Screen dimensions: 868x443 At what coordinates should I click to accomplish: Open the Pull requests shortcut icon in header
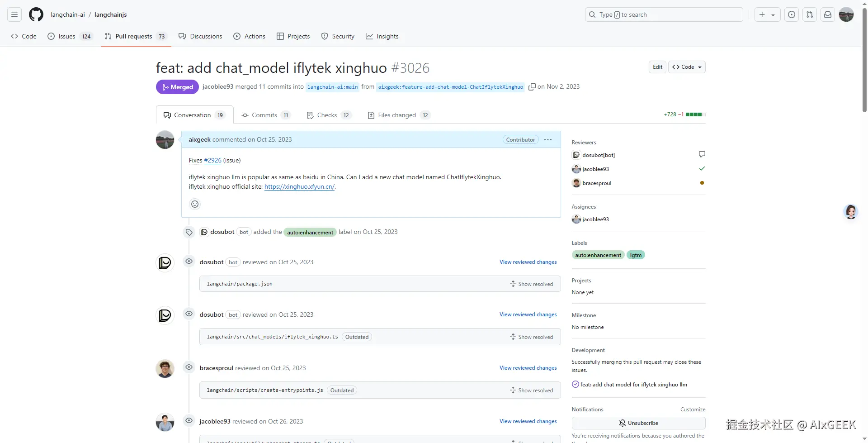click(810, 14)
